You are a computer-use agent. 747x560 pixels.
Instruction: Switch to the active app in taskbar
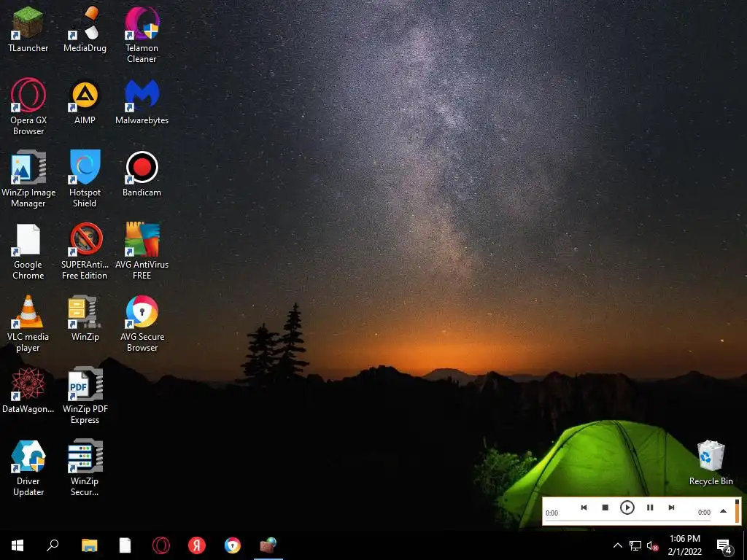268,545
